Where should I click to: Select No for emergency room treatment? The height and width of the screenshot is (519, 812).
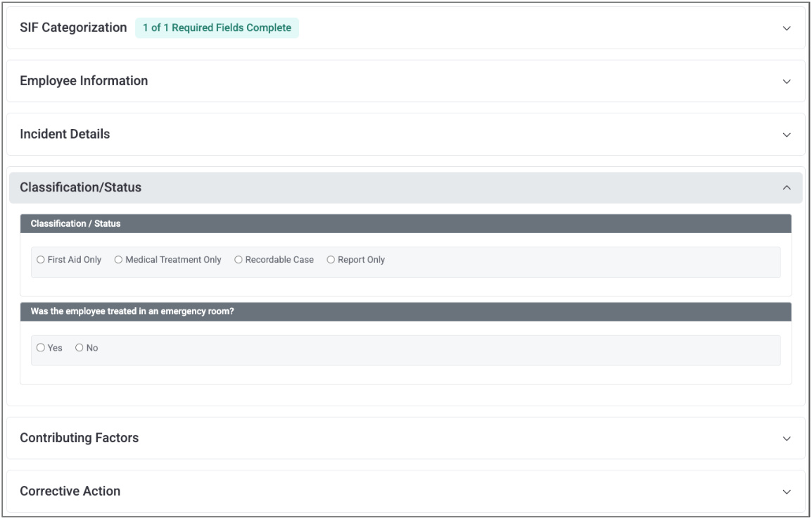point(79,348)
